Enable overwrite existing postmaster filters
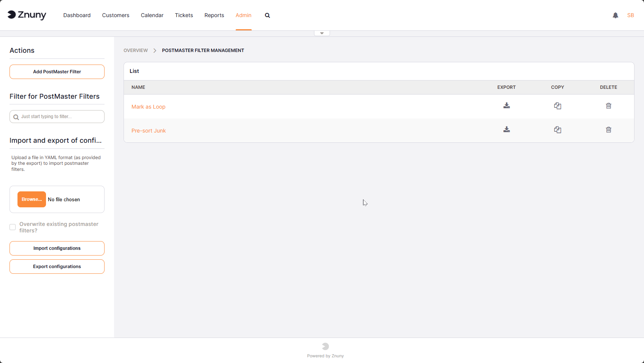644x363 pixels. pos(13,227)
